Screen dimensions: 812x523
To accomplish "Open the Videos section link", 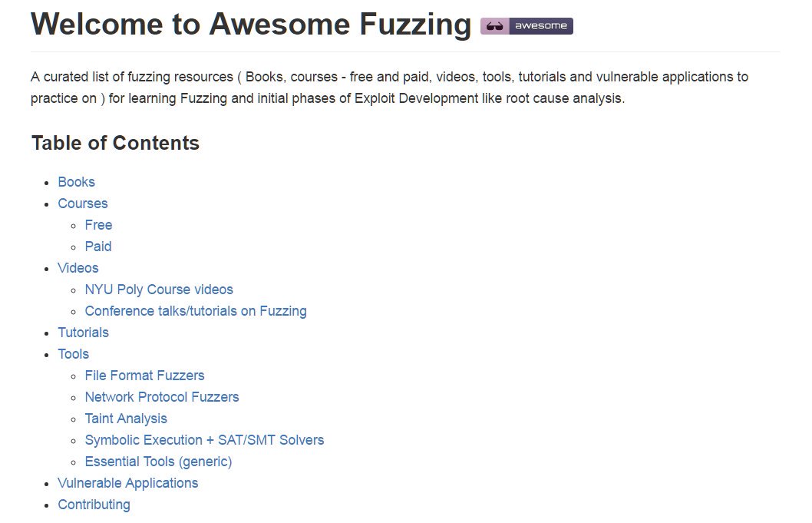I will point(78,268).
